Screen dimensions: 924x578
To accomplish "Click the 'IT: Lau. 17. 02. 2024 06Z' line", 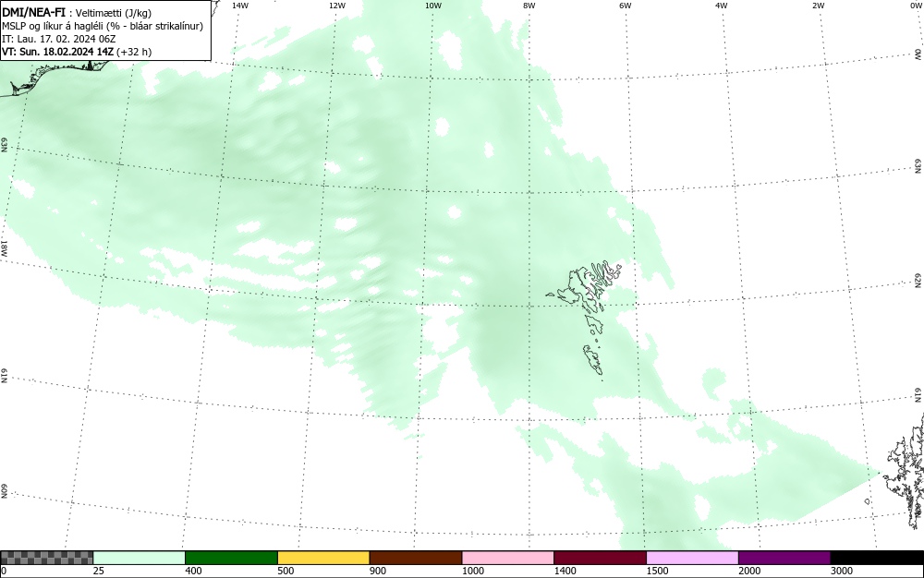I will click(x=59, y=39).
